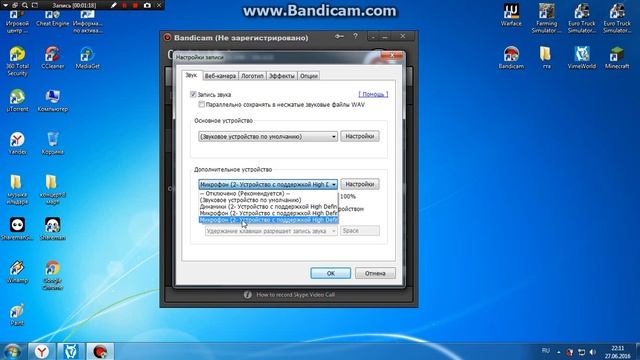Take a screenshot with the camera icon
Screen dimensions: 640x360
tap(147, 5)
